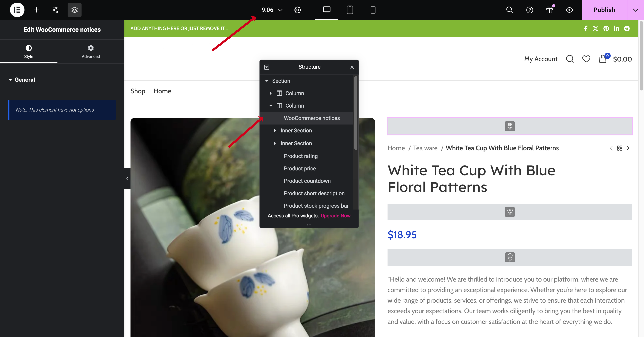Open the add element plus icon
644x337 pixels.
36,10
